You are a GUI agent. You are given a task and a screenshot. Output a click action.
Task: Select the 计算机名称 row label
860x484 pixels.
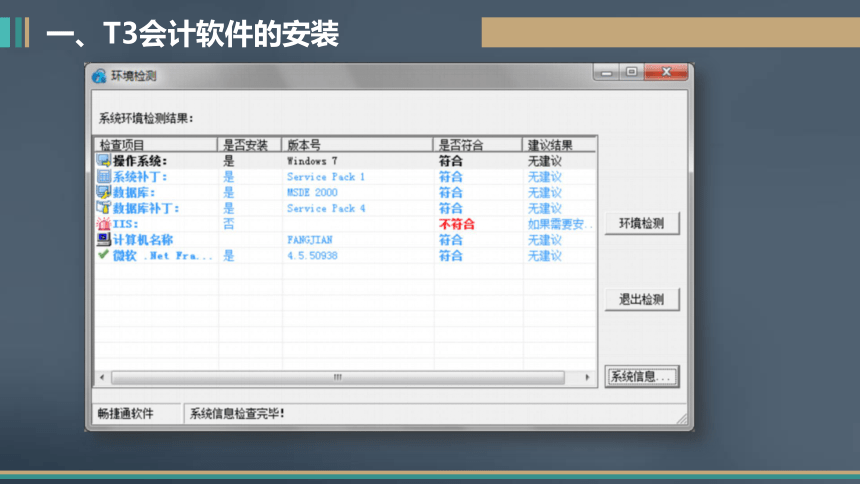[x=143, y=240]
